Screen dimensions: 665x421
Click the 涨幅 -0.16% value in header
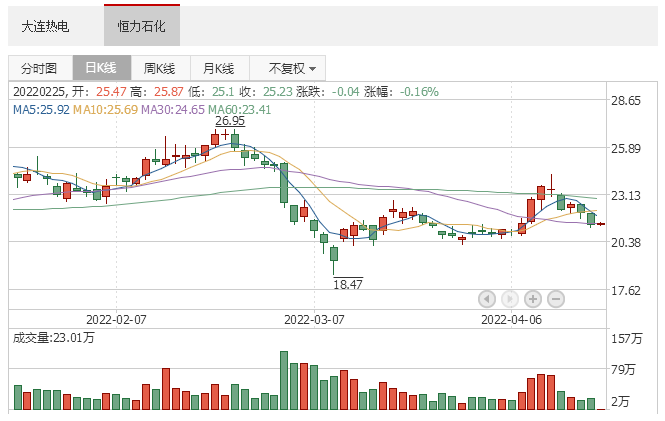(x=419, y=92)
